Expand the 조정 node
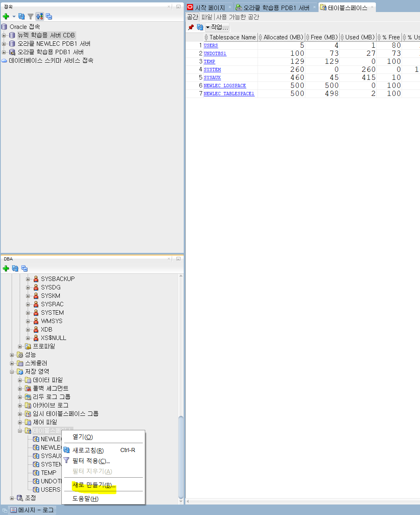Image resolution: width=420 pixels, height=515 pixels. 12,498
